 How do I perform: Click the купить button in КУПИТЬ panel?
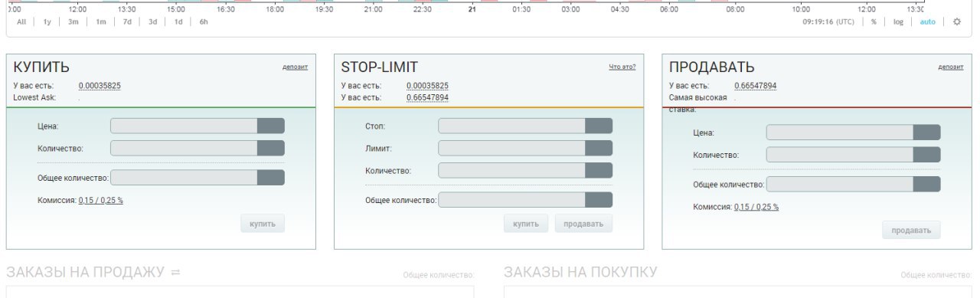(263, 224)
